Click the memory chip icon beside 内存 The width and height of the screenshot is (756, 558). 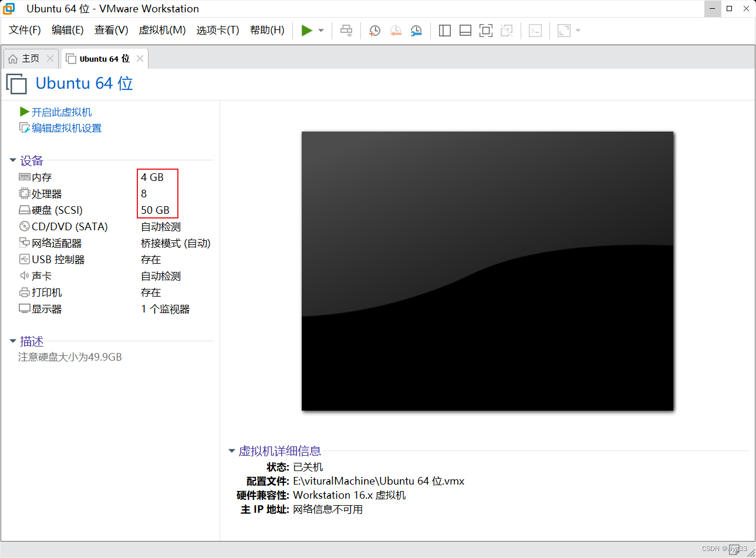coord(25,177)
